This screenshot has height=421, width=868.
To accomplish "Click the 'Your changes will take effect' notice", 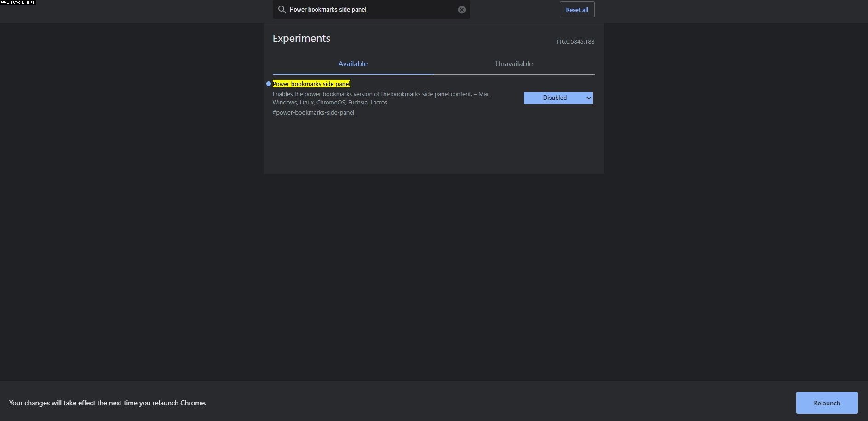I will click(x=108, y=403).
